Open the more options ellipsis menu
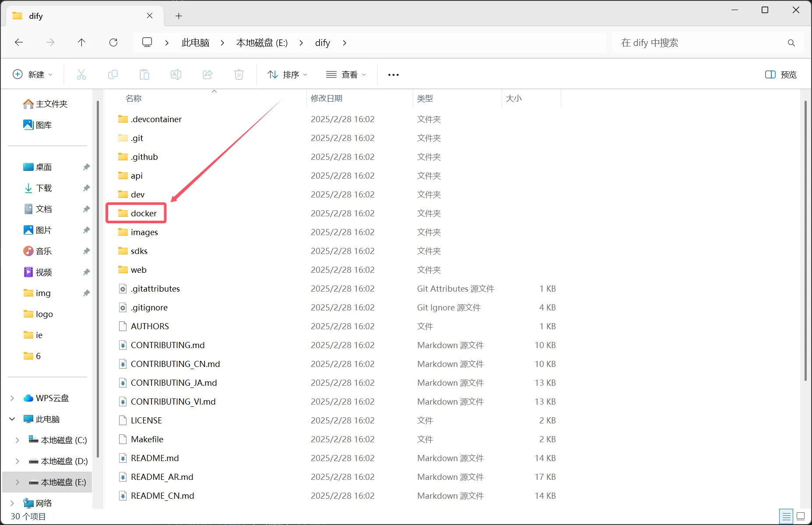 tap(394, 75)
